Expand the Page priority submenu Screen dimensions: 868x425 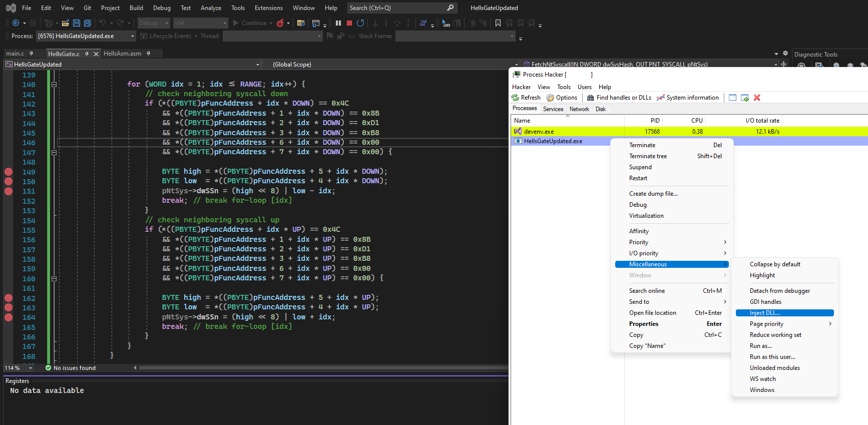[785, 324]
